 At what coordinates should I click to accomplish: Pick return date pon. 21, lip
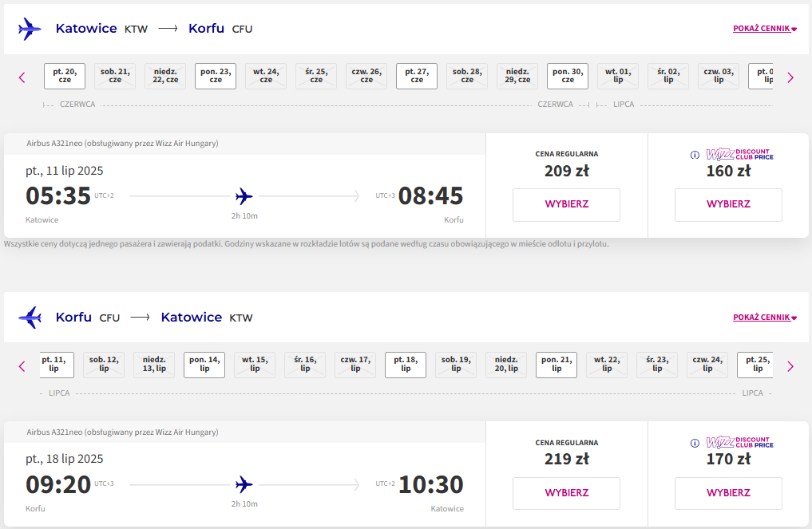(557, 365)
